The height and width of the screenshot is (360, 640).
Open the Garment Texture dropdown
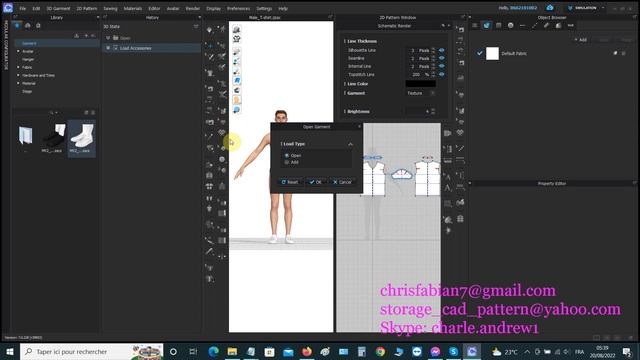pos(421,93)
